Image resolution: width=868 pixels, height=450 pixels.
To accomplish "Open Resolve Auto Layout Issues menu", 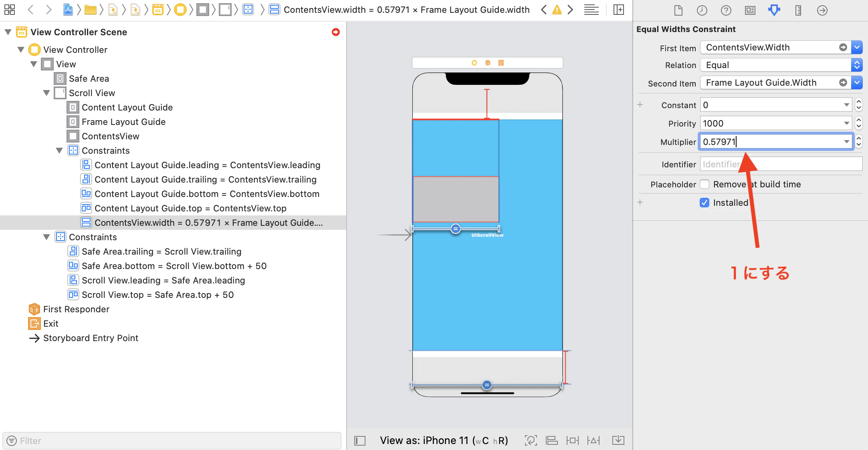I will tap(593, 440).
